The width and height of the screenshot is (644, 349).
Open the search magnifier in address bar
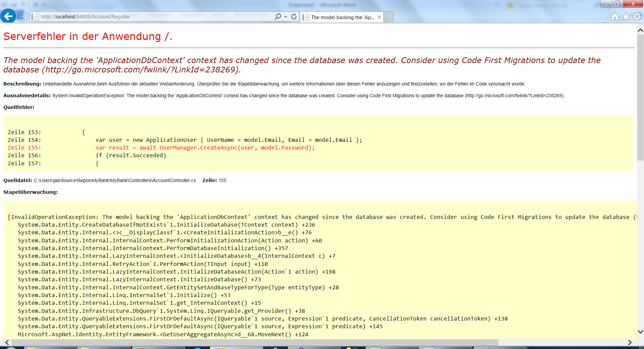278,16
